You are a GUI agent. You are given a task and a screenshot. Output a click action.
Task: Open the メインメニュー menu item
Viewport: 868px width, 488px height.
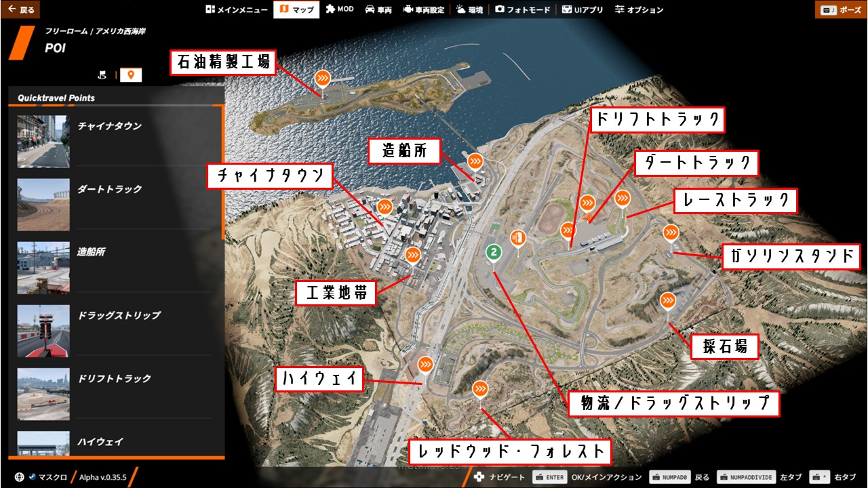(x=237, y=9)
